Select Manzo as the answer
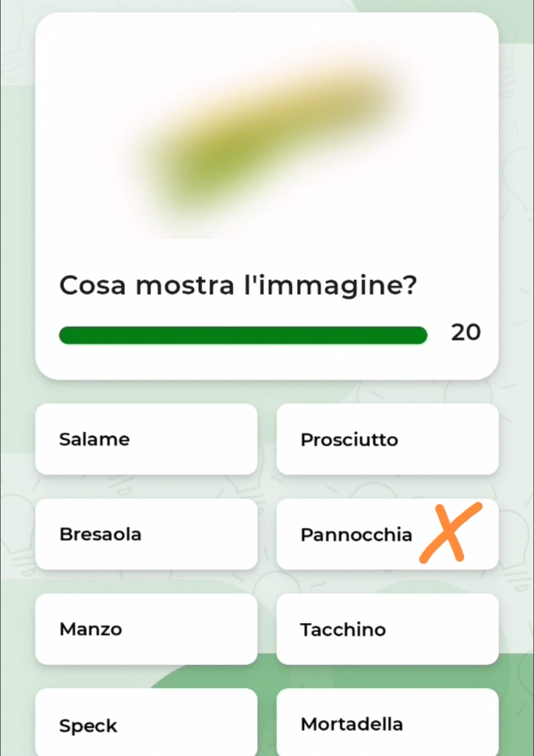 coord(146,629)
